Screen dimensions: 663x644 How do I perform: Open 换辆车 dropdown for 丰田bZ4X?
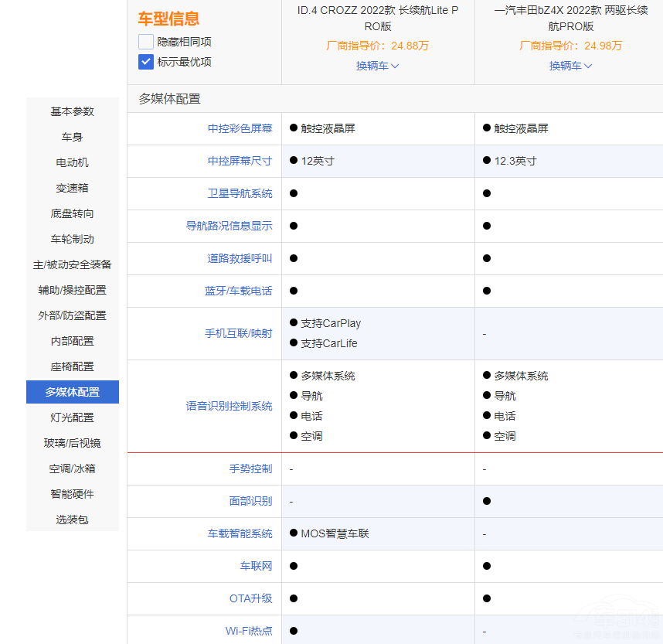[x=570, y=66]
